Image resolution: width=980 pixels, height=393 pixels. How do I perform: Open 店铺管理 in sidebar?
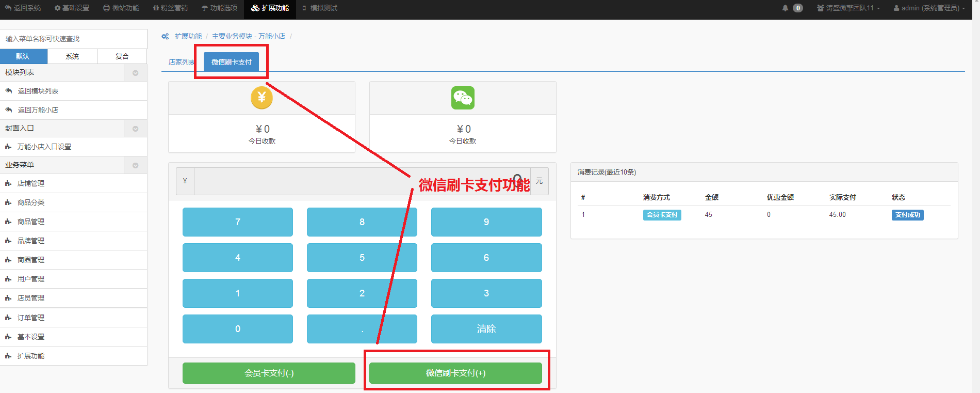[x=73, y=183]
